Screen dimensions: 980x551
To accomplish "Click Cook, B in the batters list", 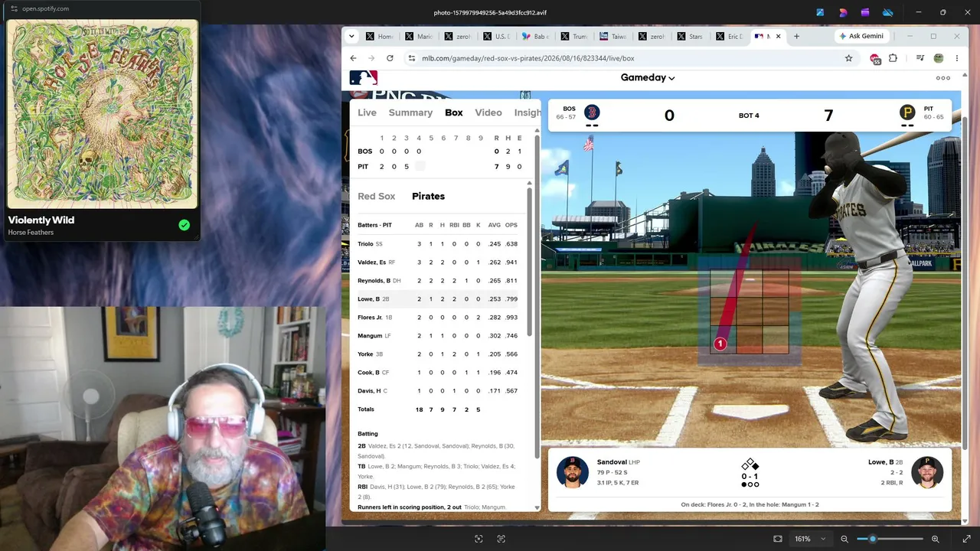I will (368, 373).
